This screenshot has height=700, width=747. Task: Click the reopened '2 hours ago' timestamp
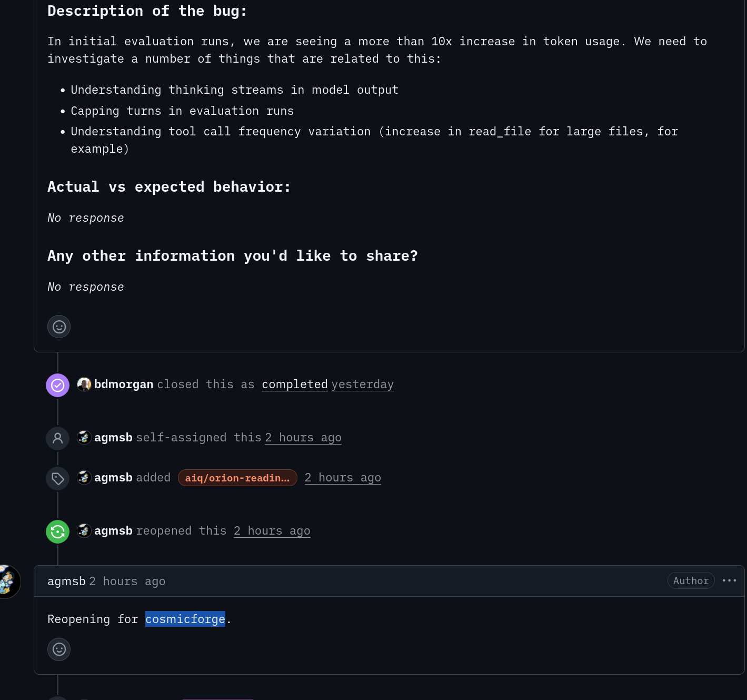(272, 531)
